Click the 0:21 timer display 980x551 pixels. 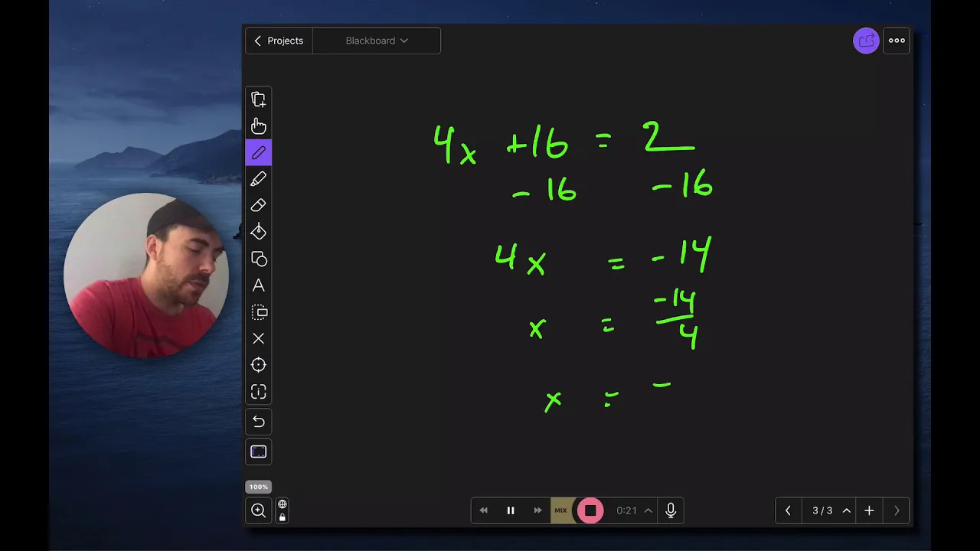[626, 510]
